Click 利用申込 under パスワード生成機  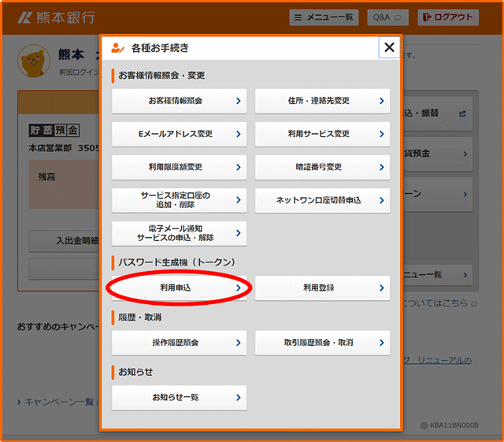tap(179, 288)
